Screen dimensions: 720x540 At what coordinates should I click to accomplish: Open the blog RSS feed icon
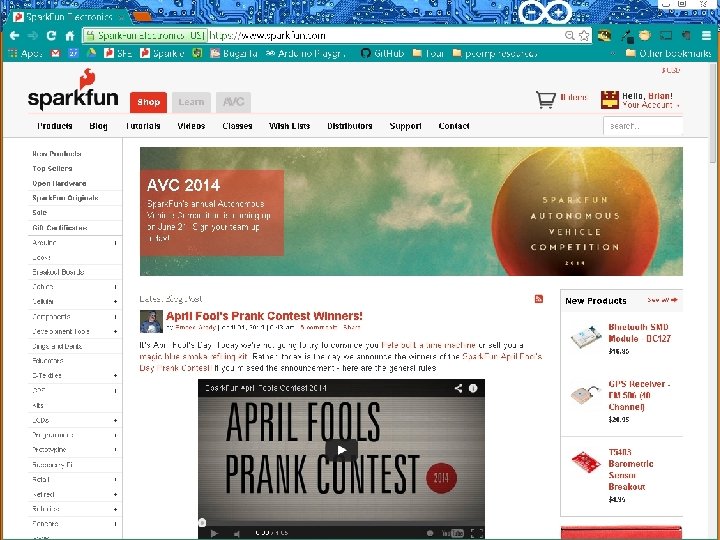click(x=539, y=299)
